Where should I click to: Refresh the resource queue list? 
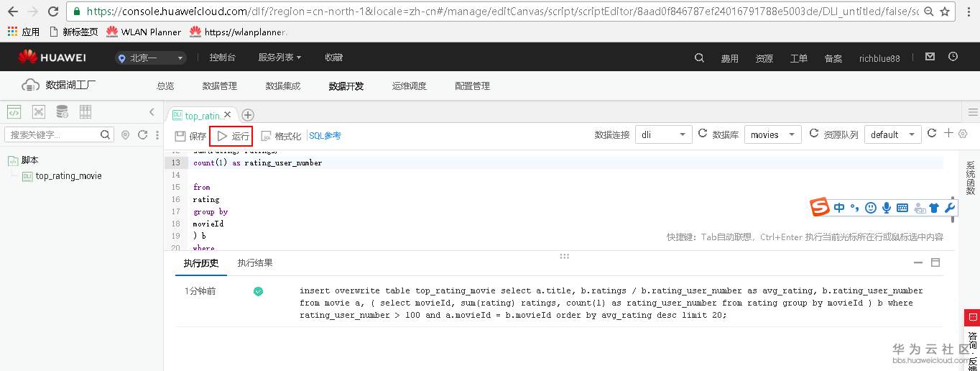pos(932,134)
